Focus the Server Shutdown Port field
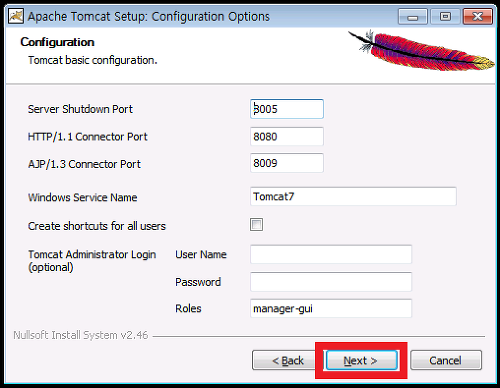Screen dimensions: 500x388 (x=287, y=109)
